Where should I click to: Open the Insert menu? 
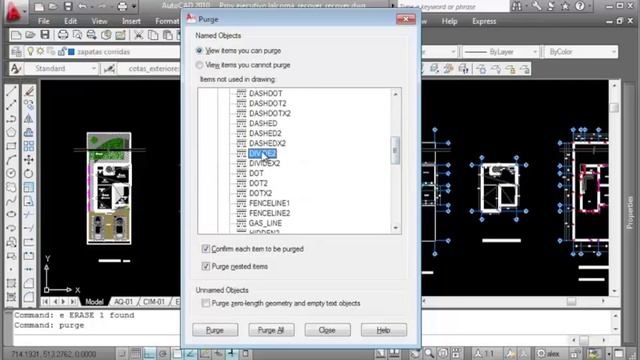[x=131, y=21]
